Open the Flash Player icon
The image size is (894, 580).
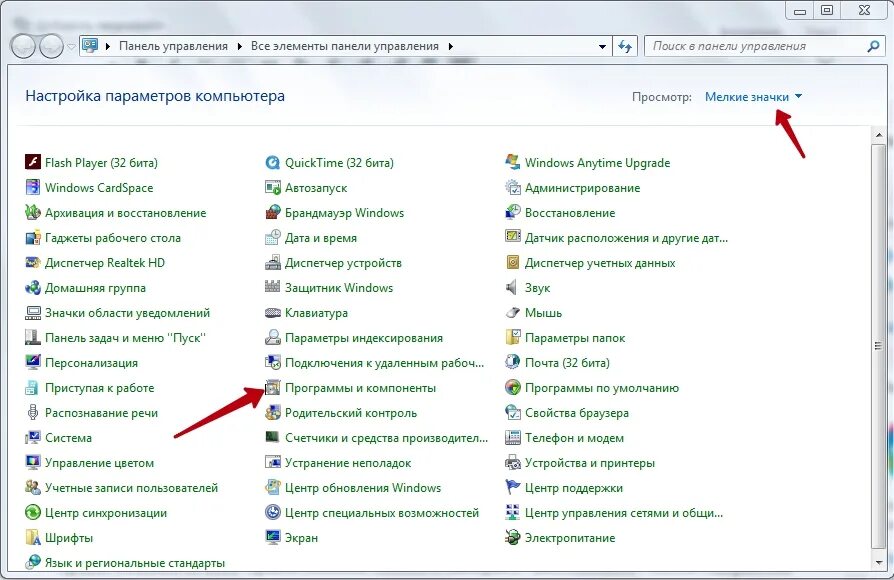click(x=32, y=163)
